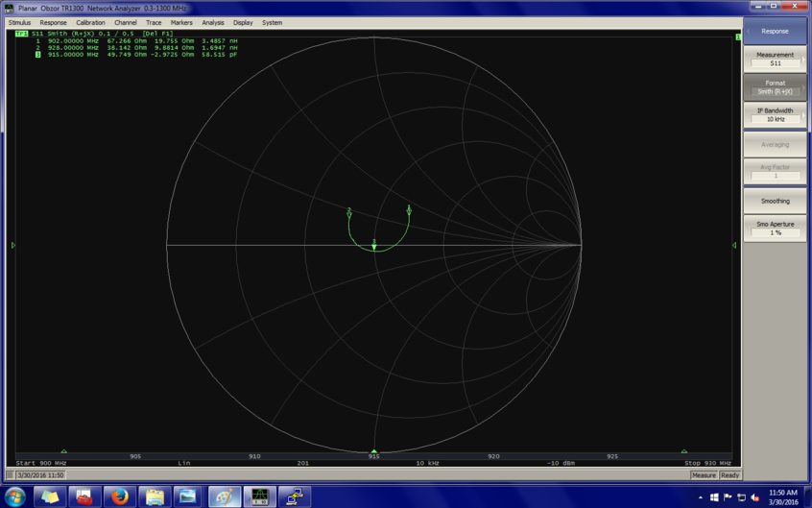
Task: Select marker 1 on the trace curve
Action: pos(409,210)
